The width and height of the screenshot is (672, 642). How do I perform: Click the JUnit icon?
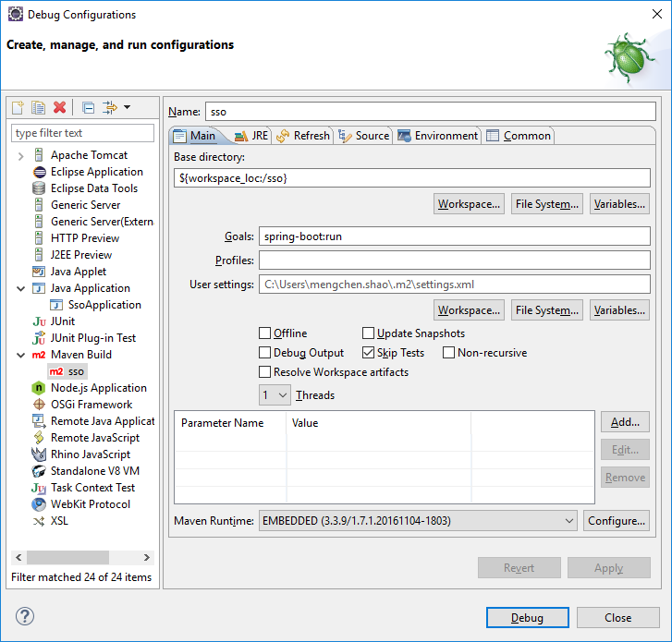[39, 321]
